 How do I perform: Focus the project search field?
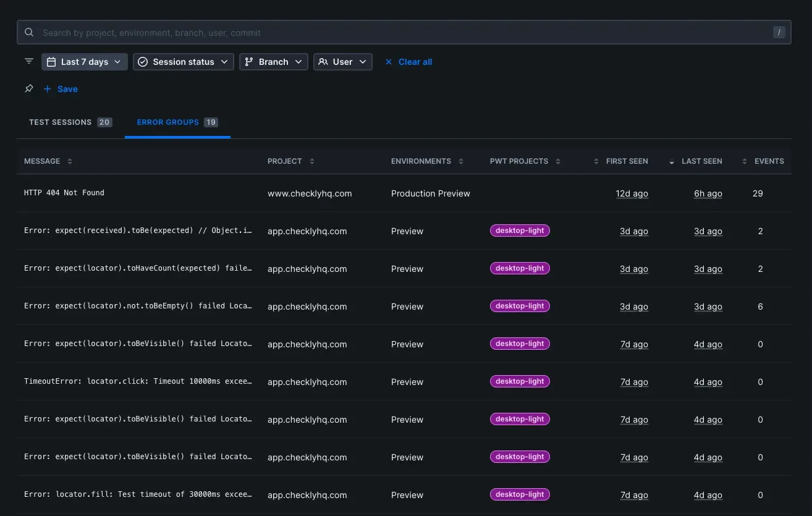tap(402, 33)
